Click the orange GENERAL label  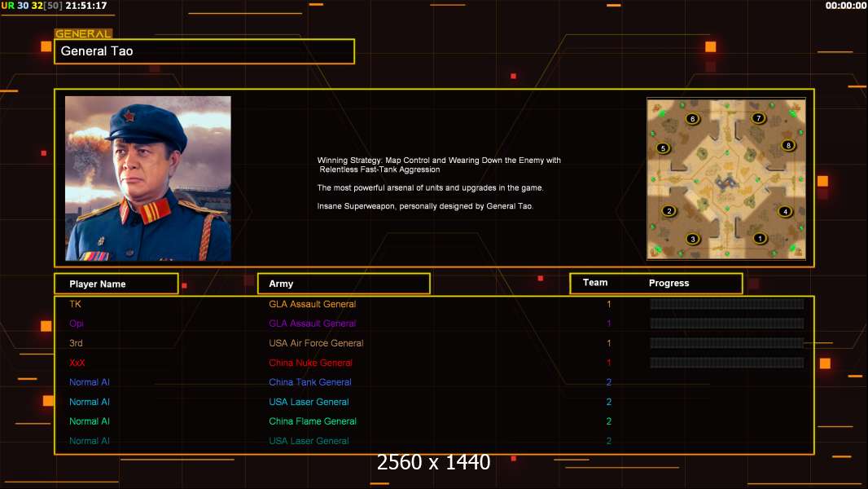(83, 33)
